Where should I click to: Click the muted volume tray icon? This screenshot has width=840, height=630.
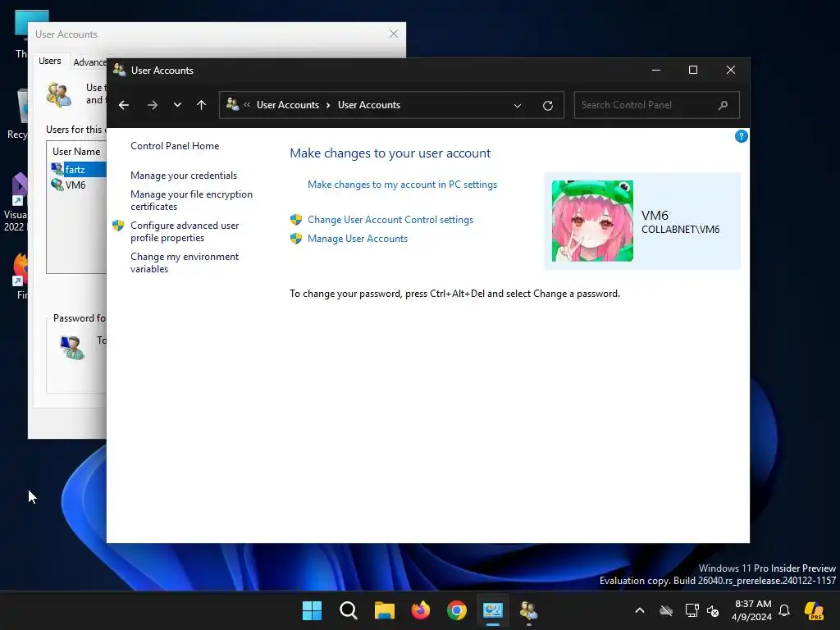(713, 610)
